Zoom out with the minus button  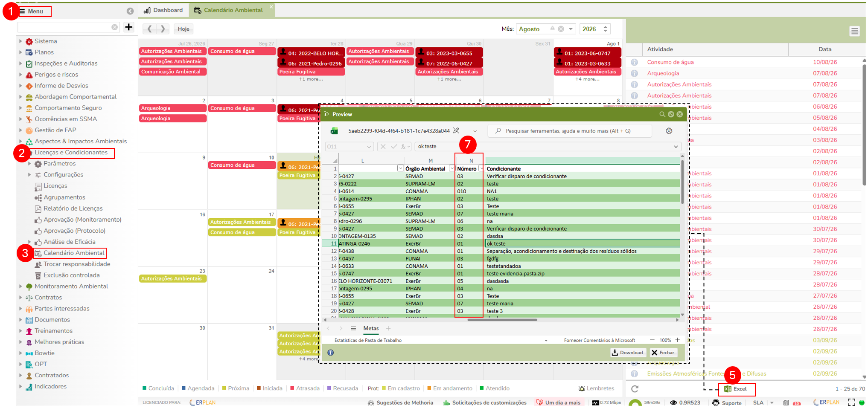coord(652,340)
